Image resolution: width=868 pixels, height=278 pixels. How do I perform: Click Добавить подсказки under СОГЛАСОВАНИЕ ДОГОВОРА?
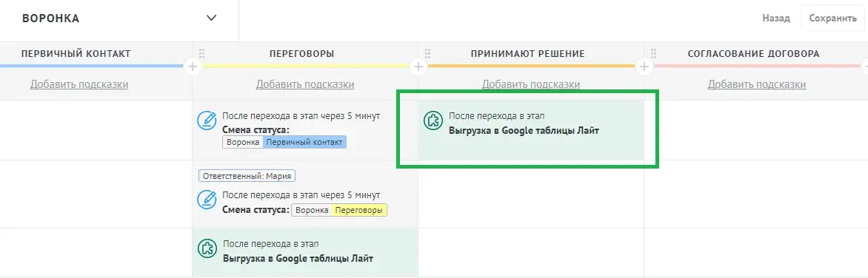757,84
